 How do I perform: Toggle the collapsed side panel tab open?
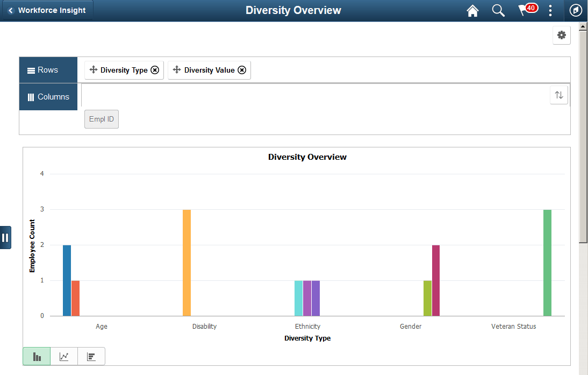point(6,237)
